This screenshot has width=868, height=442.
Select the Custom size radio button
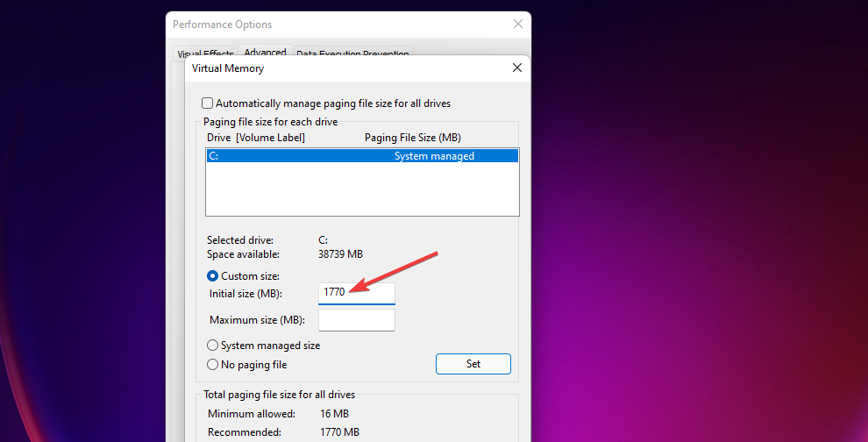212,276
